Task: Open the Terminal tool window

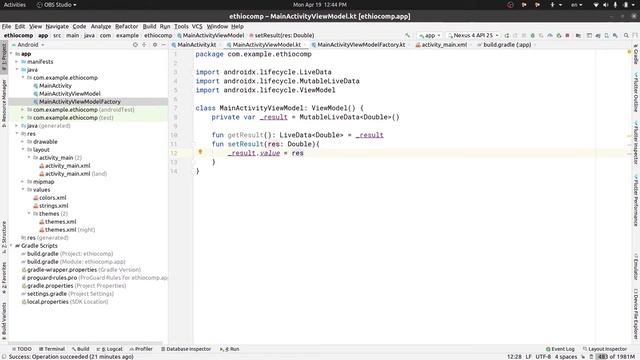Action: click(x=52, y=349)
